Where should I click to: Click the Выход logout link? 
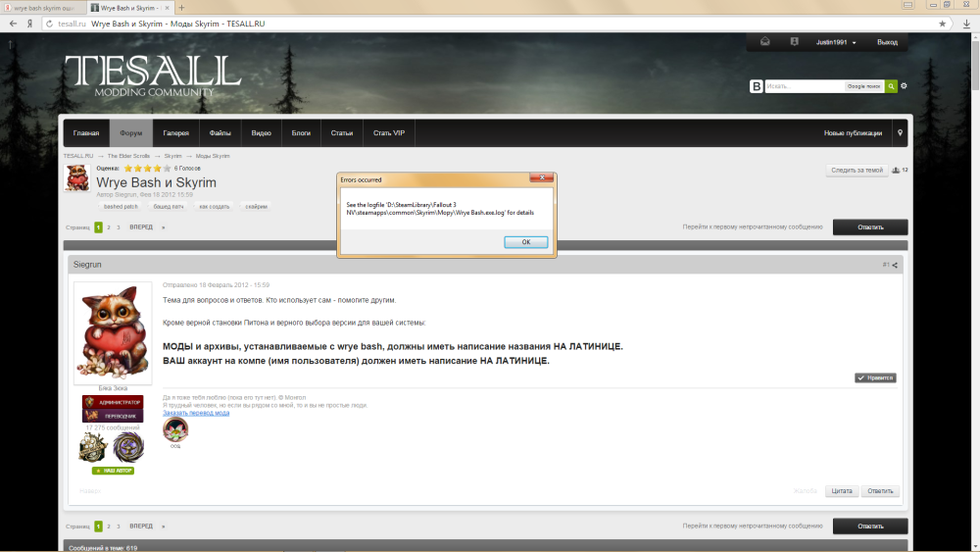[887, 42]
